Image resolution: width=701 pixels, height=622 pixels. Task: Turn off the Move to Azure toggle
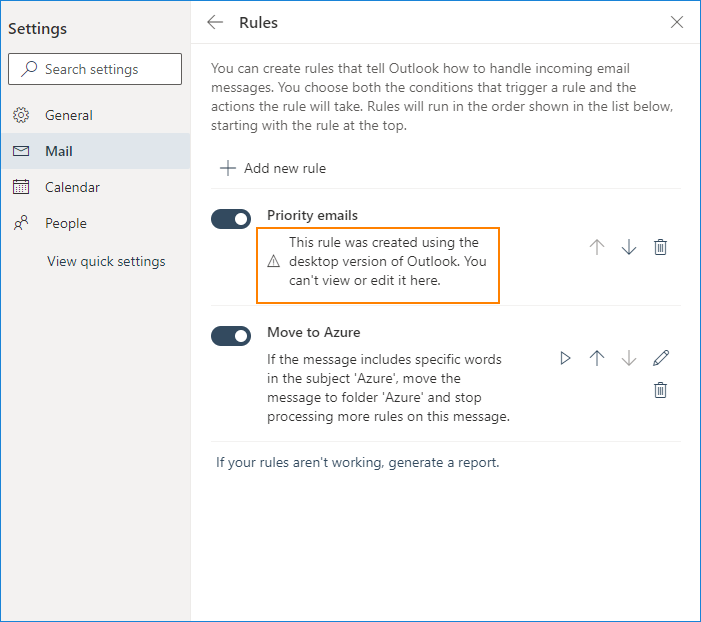tap(231, 336)
